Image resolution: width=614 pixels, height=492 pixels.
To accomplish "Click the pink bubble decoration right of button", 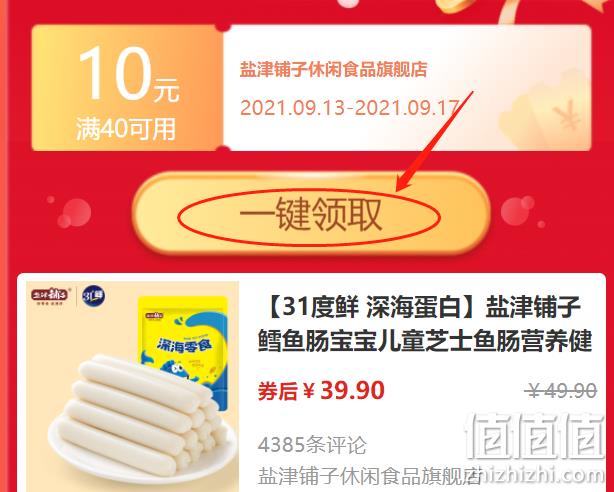I will [517, 211].
